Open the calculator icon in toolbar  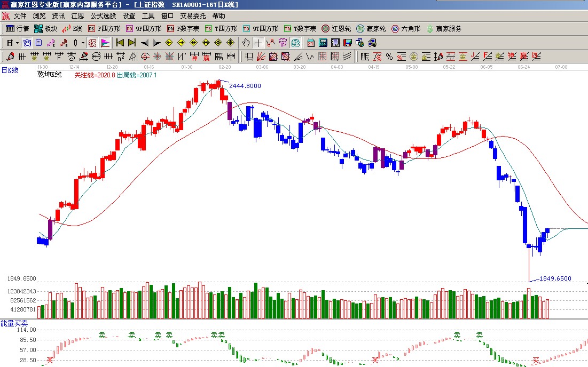[x=323, y=43]
